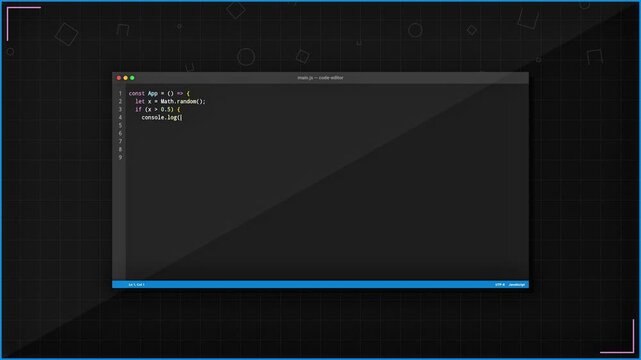Change the 'UTF-8' encoding in status bar

tap(500, 284)
